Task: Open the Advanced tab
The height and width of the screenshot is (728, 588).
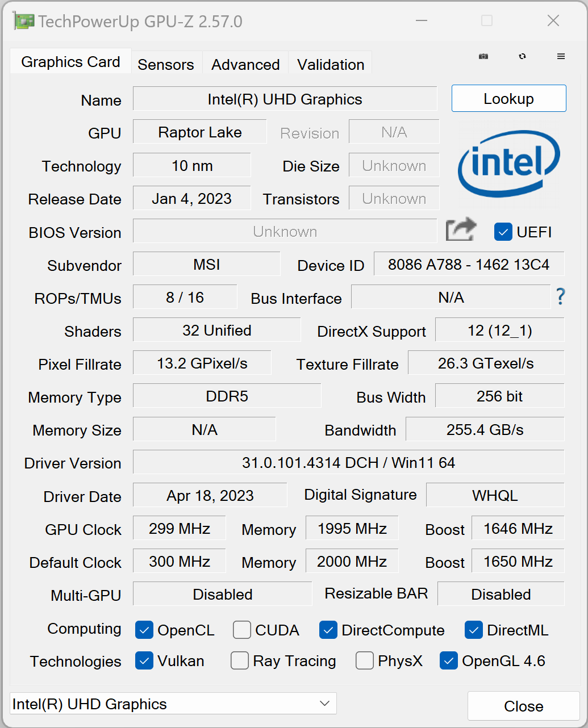Action: click(245, 64)
